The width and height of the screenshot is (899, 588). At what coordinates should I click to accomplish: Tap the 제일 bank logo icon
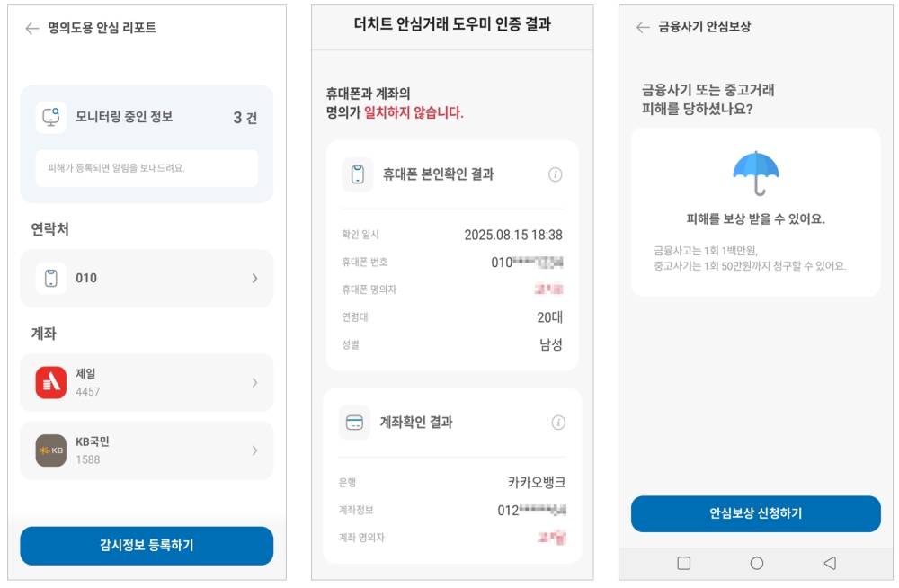[51, 382]
